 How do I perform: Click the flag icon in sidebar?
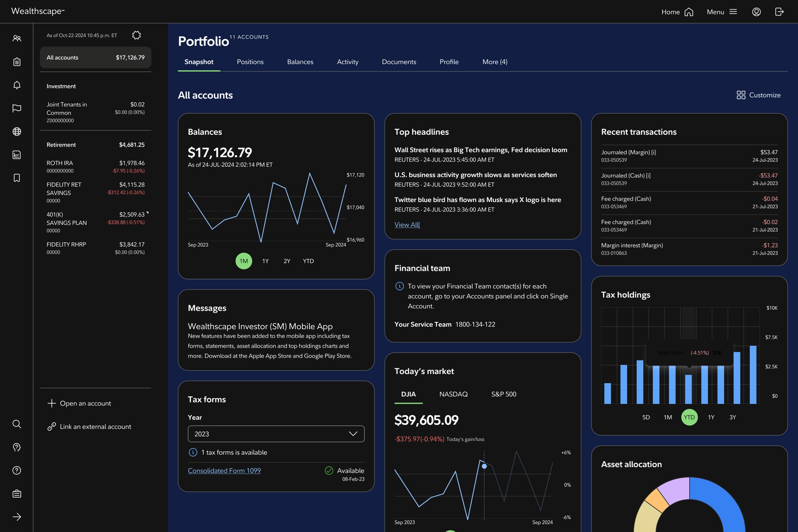click(x=17, y=108)
